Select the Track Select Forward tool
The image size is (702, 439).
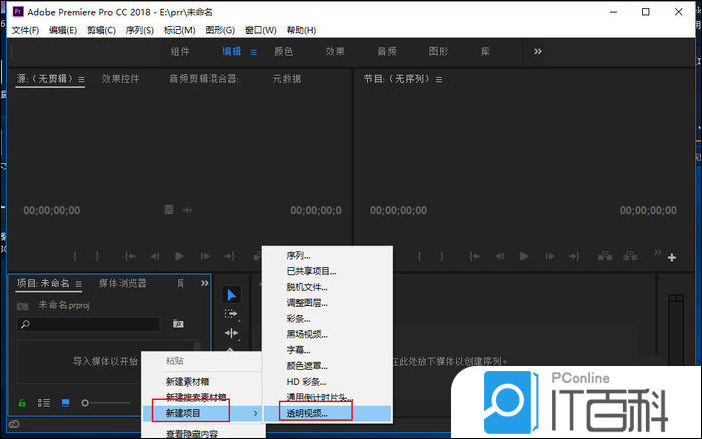tap(232, 313)
